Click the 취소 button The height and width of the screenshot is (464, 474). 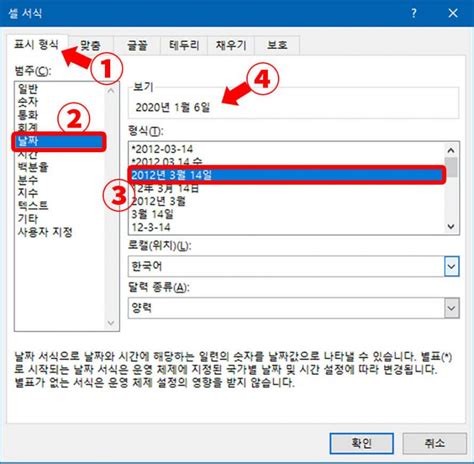tap(434, 443)
